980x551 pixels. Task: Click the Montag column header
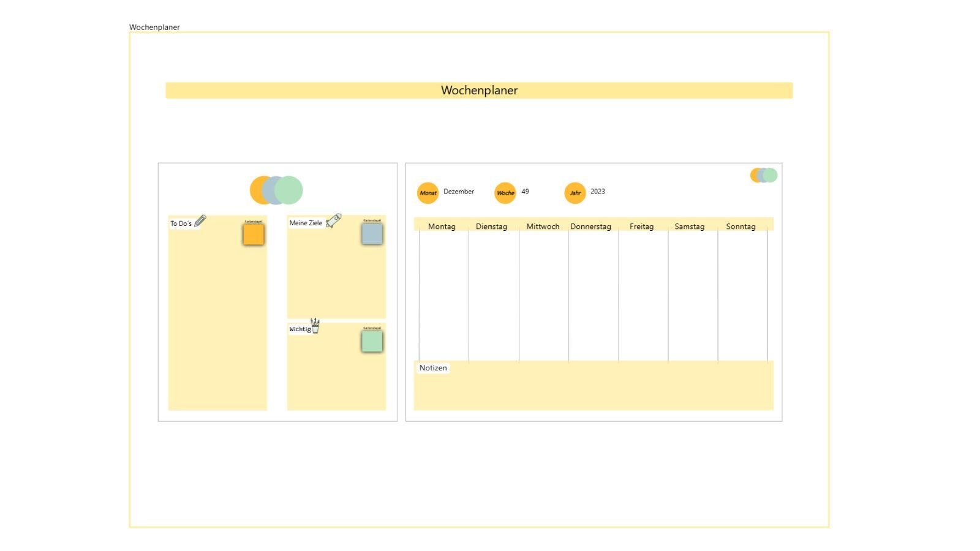[442, 226]
